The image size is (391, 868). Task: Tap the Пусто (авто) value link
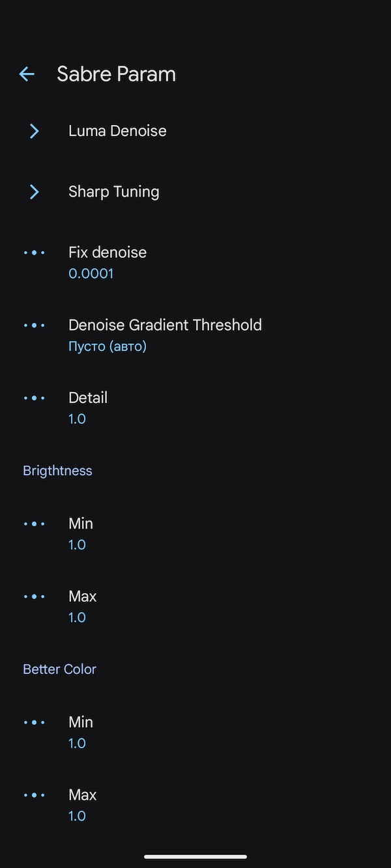pyautogui.click(x=108, y=346)
